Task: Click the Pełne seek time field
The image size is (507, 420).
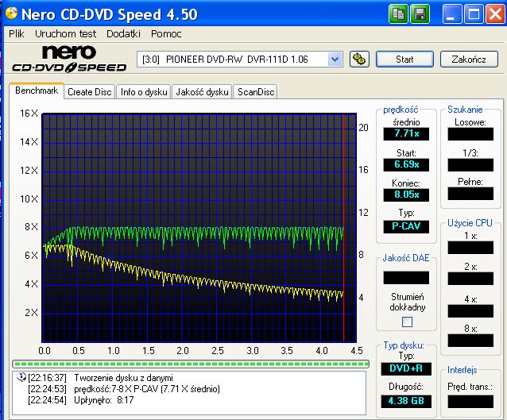Action: pos(470,194)
